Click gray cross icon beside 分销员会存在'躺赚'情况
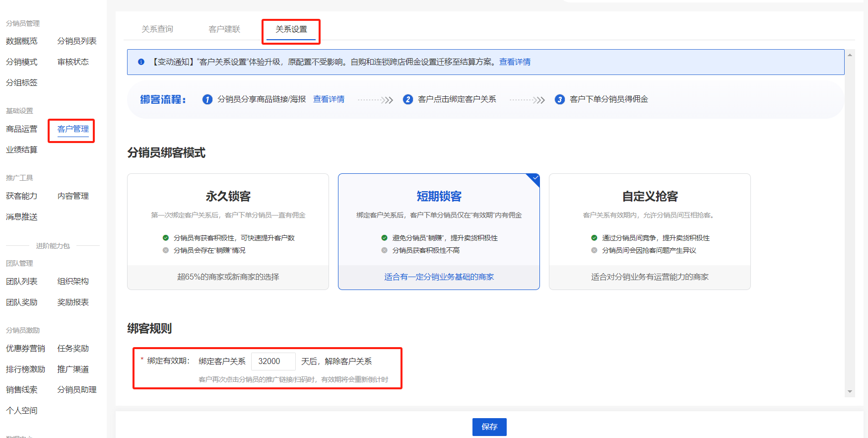The width and height of the screenshot is (868, 438). tap(166, 250)
